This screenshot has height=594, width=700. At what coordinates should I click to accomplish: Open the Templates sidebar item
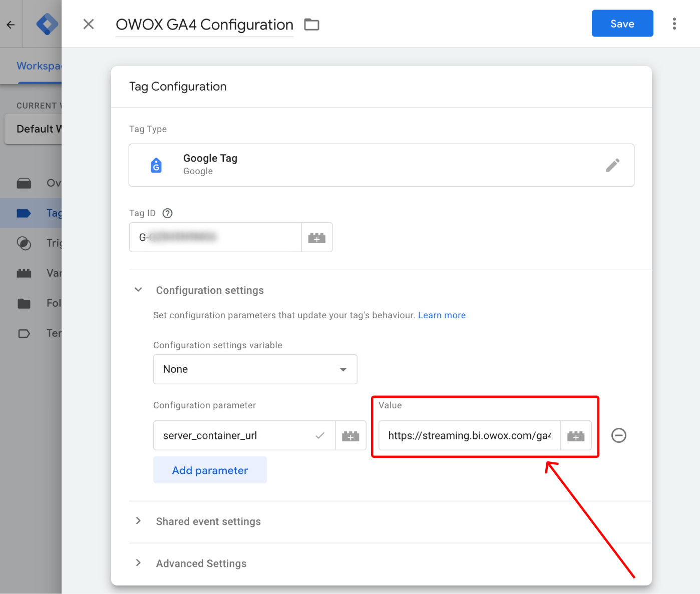click(x=31, y=333)
